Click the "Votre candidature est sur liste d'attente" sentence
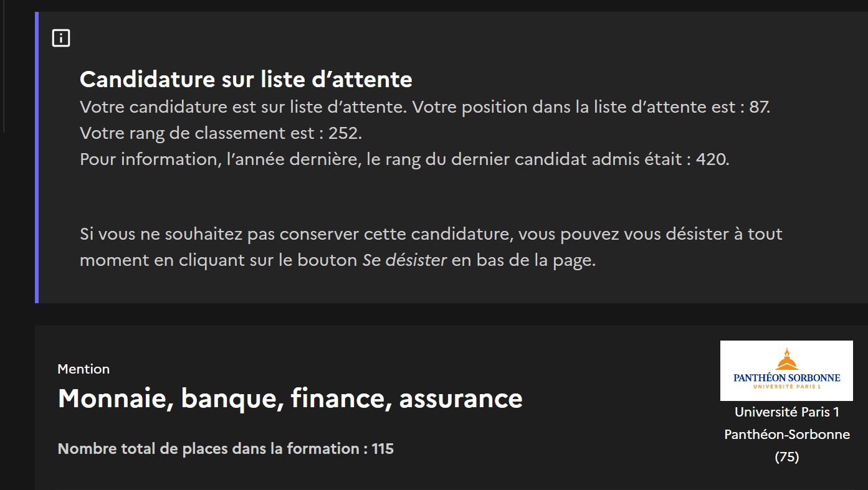The image size is (868, 490). [x=243, y=107]
